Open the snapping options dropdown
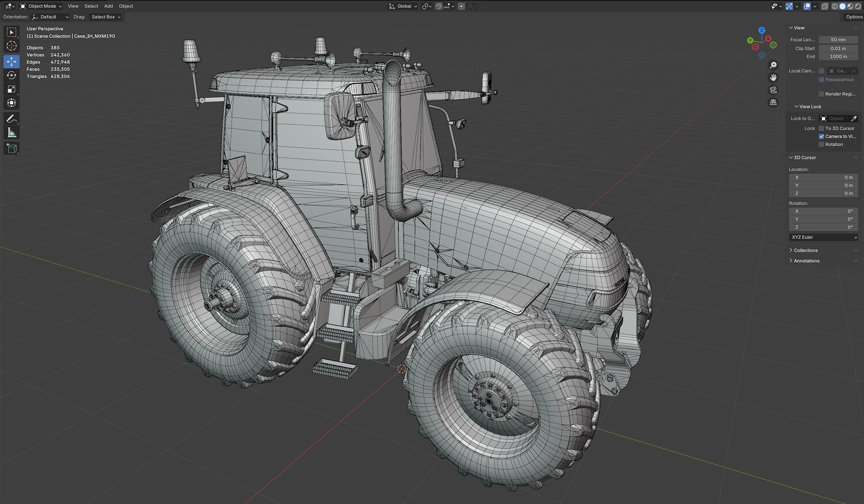 click(x=449, y=6)
